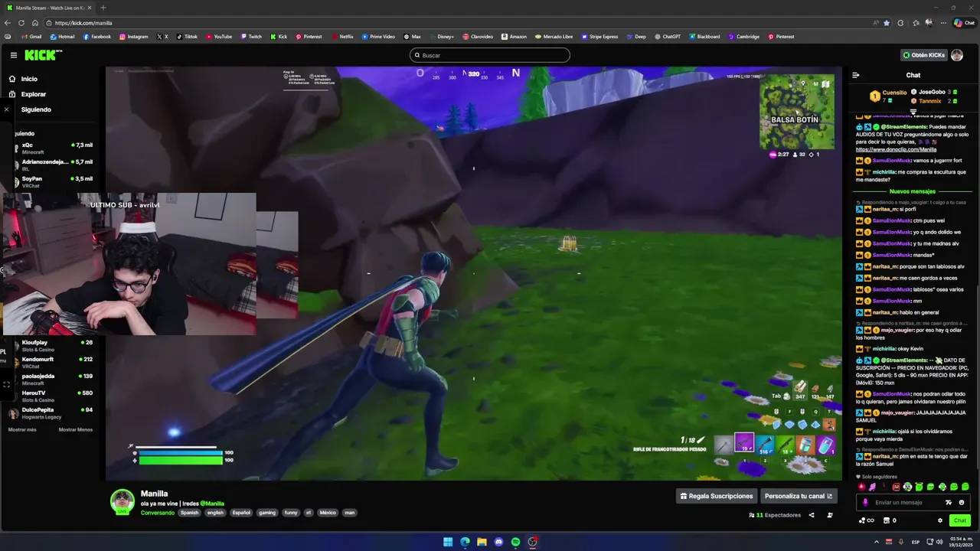The width and height of the screenshot is (980, 551).
Task: Open the Conversando category link
Action: (x=158, y=513)
